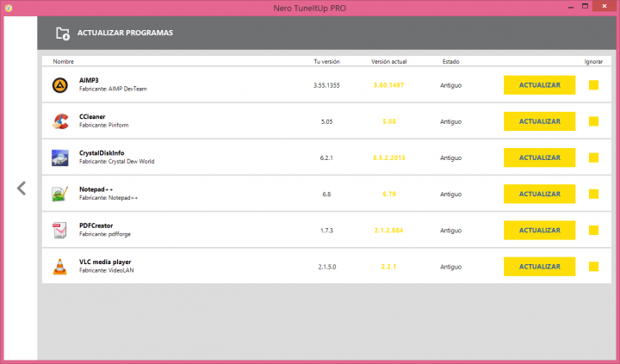Click Fabricante: AIMP DevTeam text
This screenshot has height=364, width=620.
(113, 89)
